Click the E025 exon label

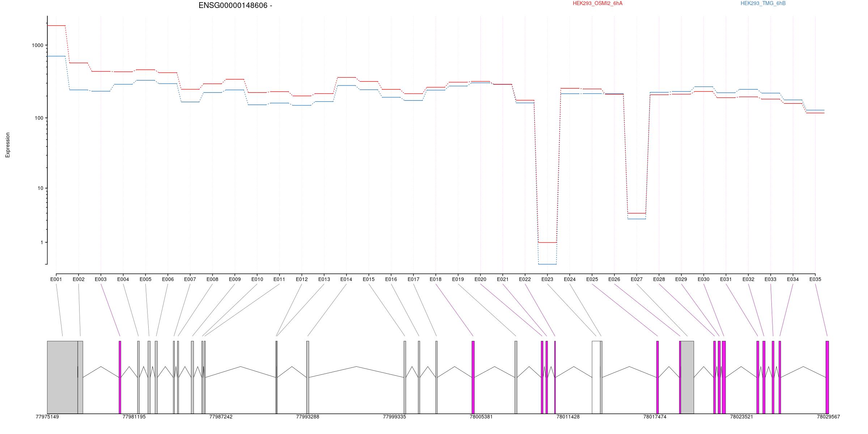(592, 279)
